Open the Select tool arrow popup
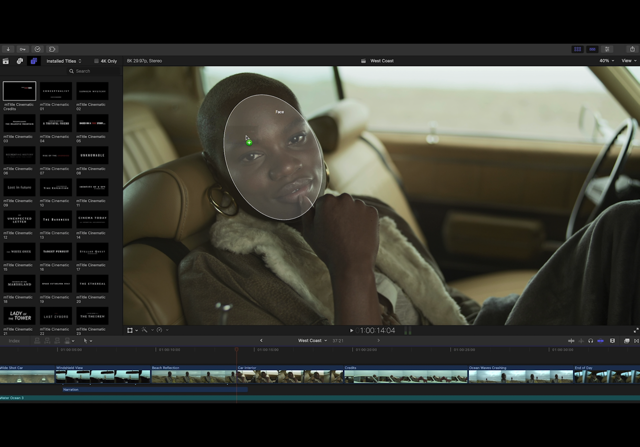The width and height of the screenshot is (640, 447). (87, 341)
